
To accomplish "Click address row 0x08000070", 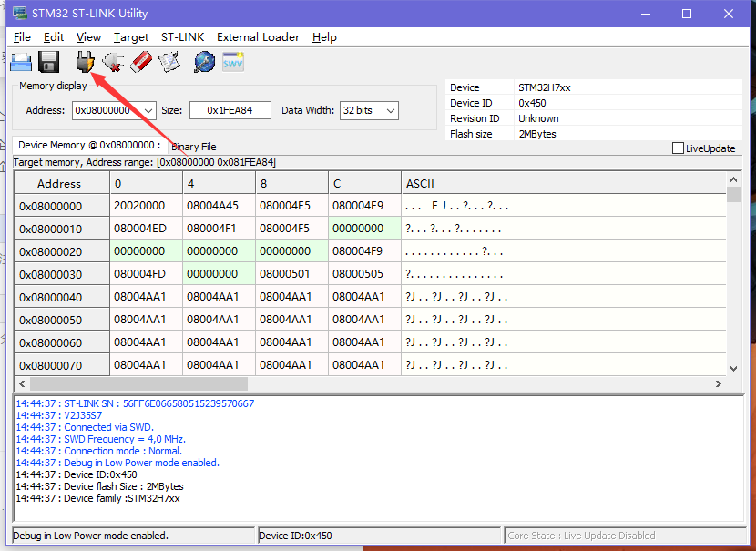I will 62,365.
